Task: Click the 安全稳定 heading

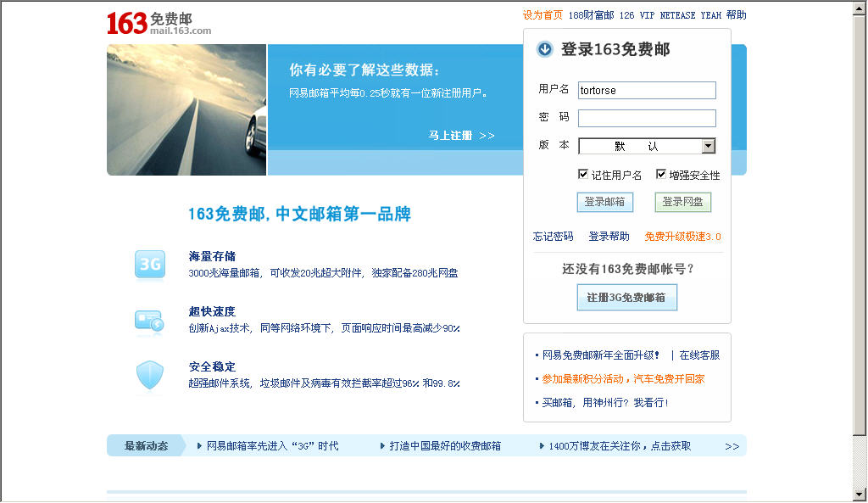Action: point(212,366)
